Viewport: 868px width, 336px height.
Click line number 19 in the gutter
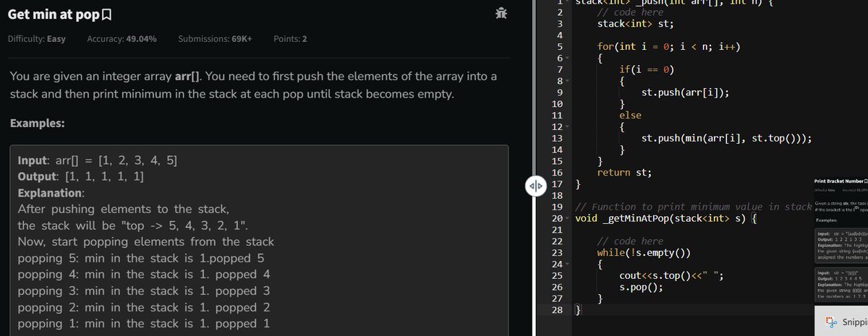(556, 207)
